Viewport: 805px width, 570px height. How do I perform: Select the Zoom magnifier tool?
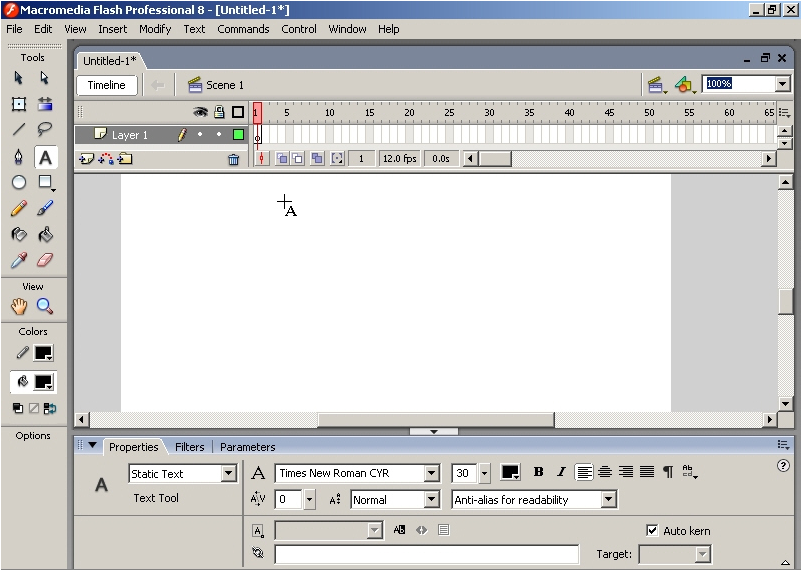[45, 307]
